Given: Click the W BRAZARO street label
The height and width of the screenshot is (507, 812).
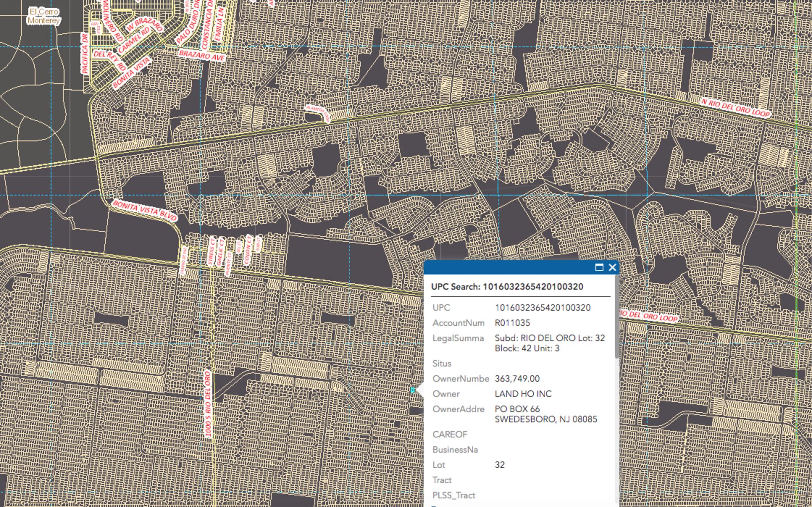Looking at the screenshot, I should [145, 25].
